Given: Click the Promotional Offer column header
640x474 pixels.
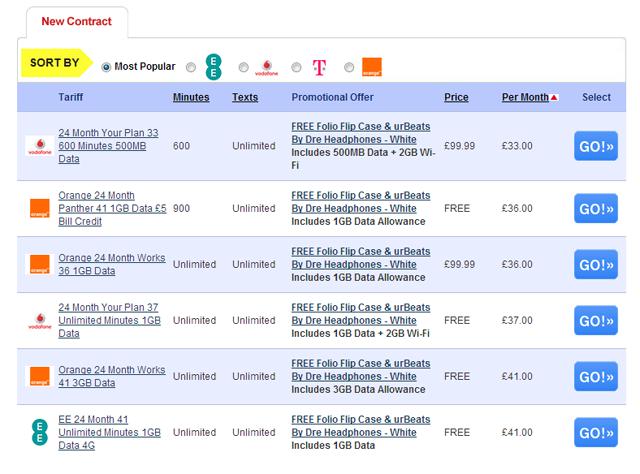Looking at the screenshot, I should [332, 97].
